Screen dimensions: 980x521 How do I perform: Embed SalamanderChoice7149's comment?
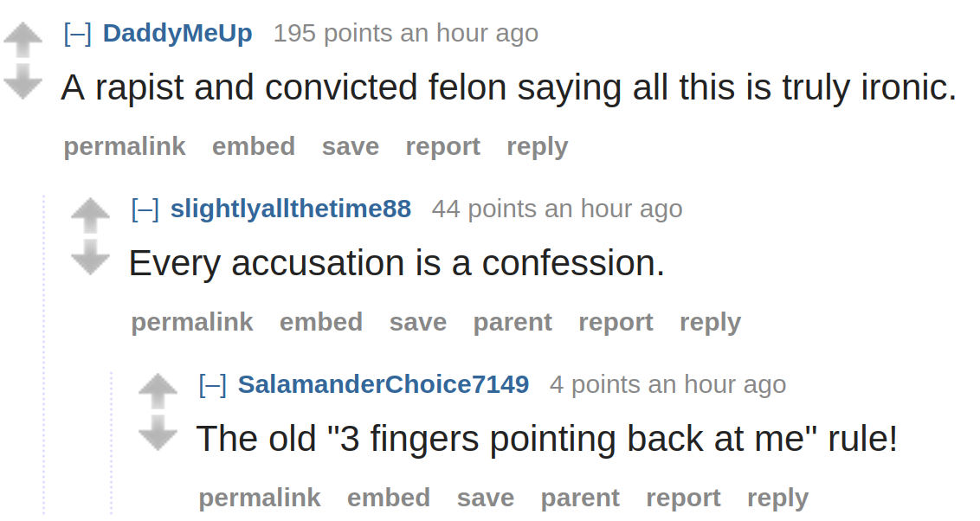coord(389,498)
